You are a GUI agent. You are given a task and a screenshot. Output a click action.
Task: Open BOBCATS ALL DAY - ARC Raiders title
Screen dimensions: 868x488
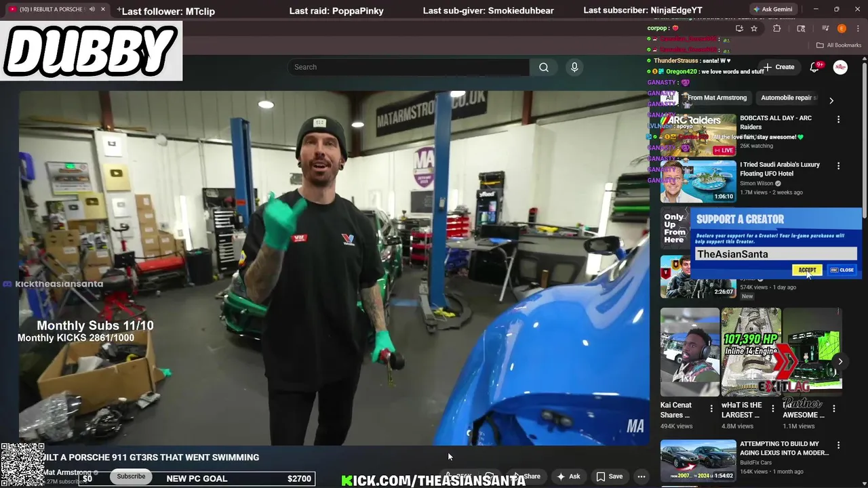tap(776, 123)
